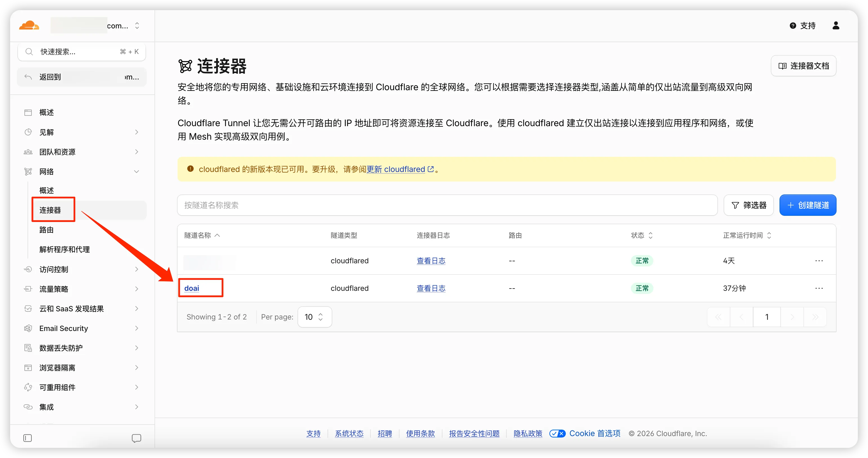868x458 pixels.
Task: Open 招聘 footer link
Action: point(385,433)
